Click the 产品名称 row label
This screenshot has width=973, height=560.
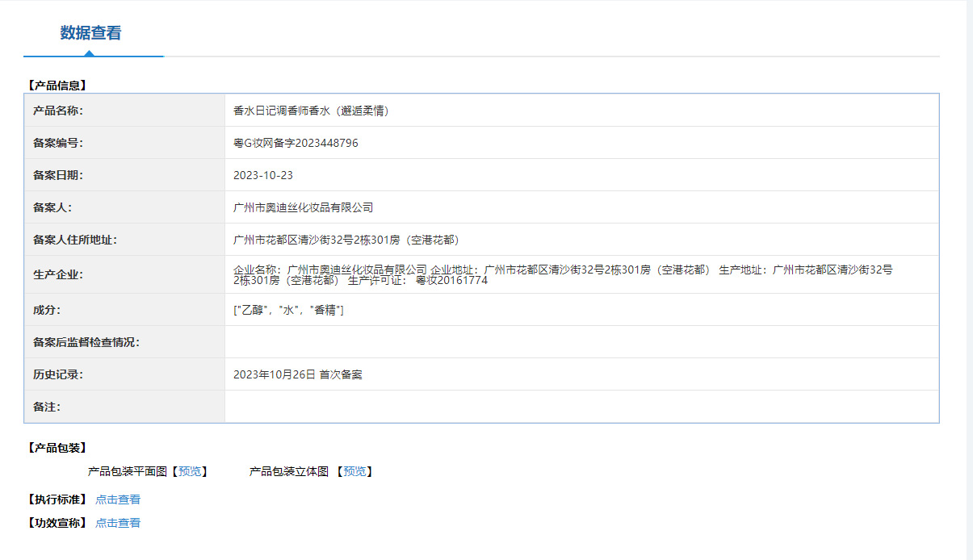coord(58,111)
